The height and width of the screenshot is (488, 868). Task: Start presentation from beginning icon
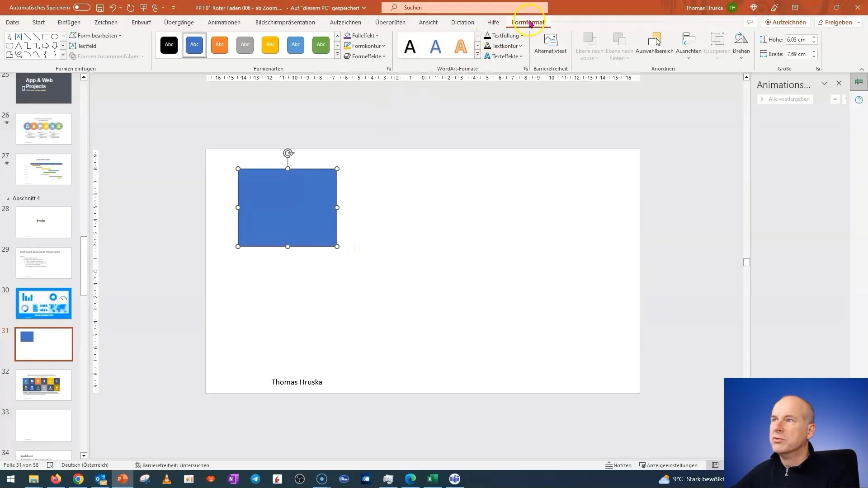[x=143, y=8]
